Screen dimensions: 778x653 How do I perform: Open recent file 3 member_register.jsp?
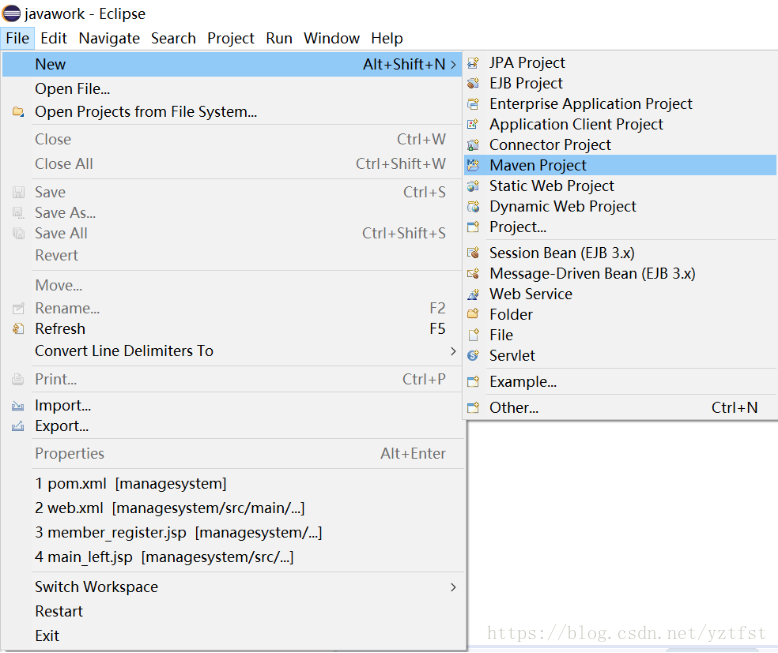pyautogui.click(x=232, y=532)
